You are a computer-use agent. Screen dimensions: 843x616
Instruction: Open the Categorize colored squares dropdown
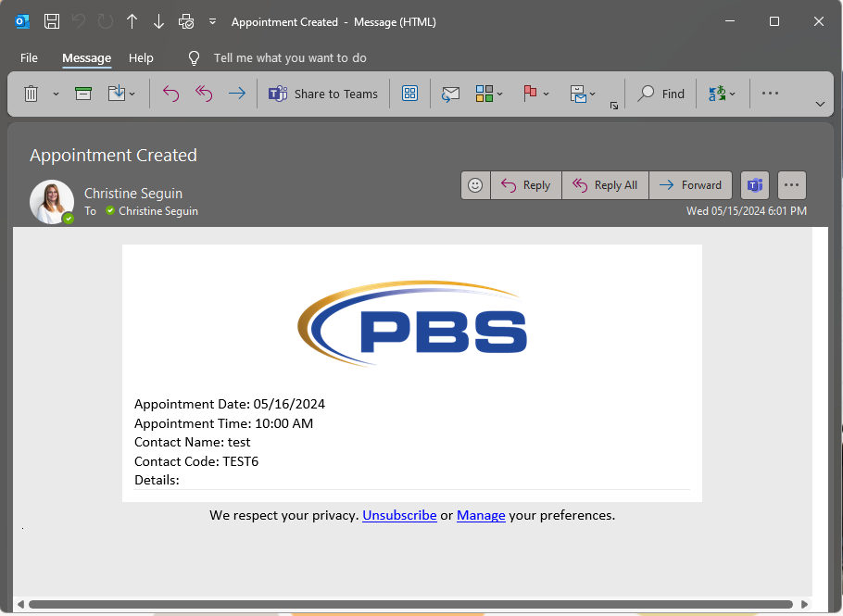489,94
